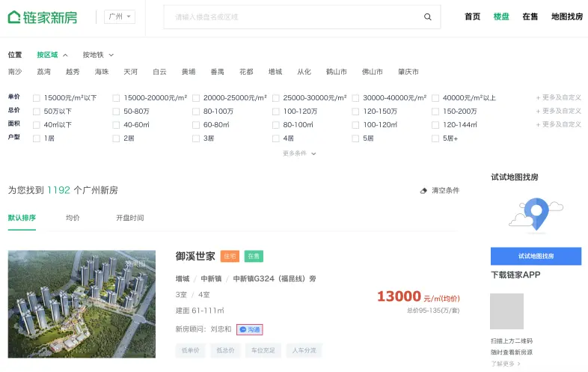This screenshot has width=588, height=372.
Task: Enable the 3居 room type checkbox
Action: pyautogui.click(x=196, y=138)
